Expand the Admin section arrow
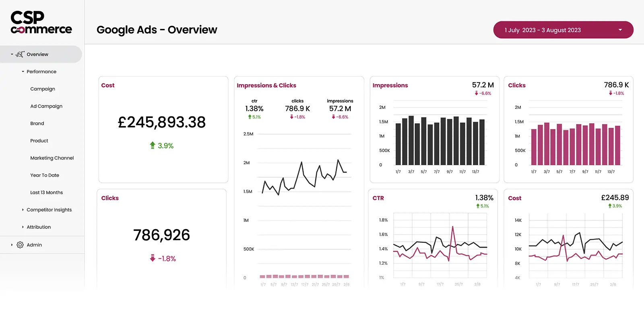 coord(12,245)
